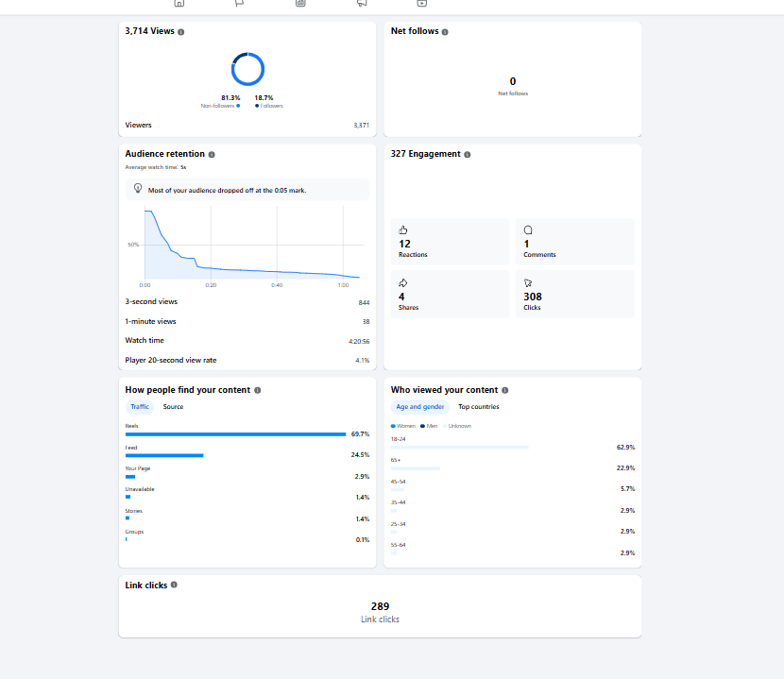Click the info icon next to Net follows
The image size is (784, 679).
pyautogui.click(x=445, y=32)
